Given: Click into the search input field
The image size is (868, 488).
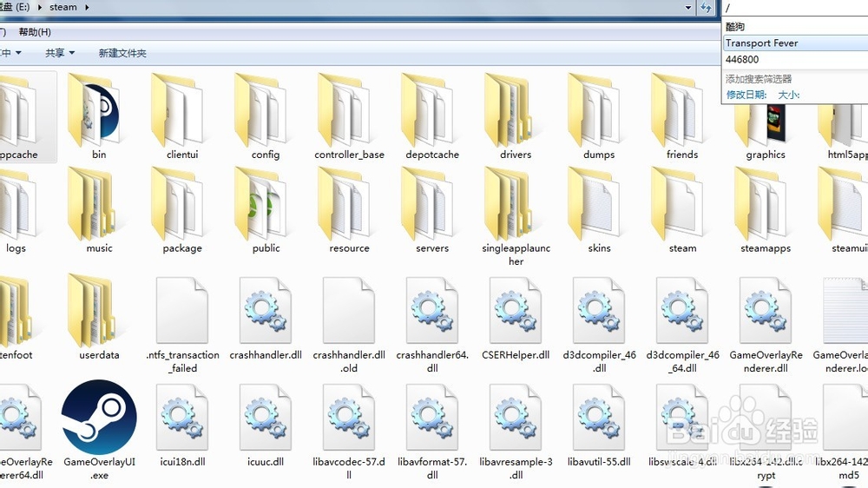Looking at the screenshot, I should coord(795,8).
